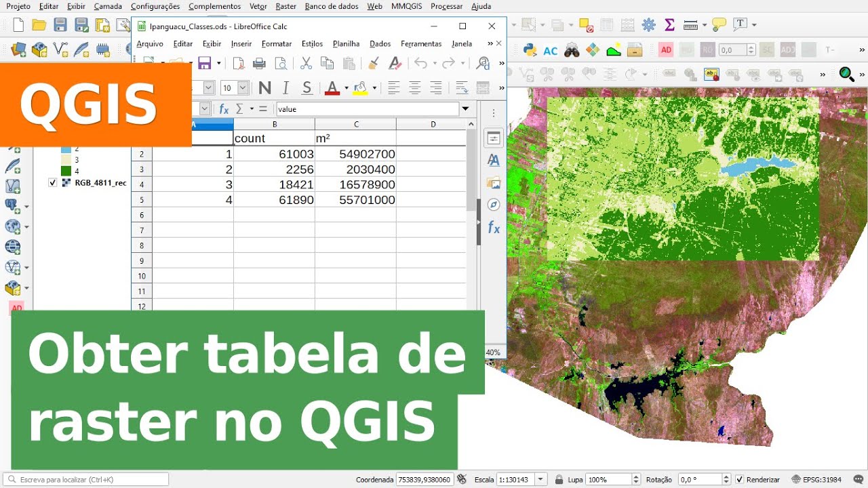The image size is (868, 488).
Task: Click QGIS map tips speech bubble
Action: [719, 25]
